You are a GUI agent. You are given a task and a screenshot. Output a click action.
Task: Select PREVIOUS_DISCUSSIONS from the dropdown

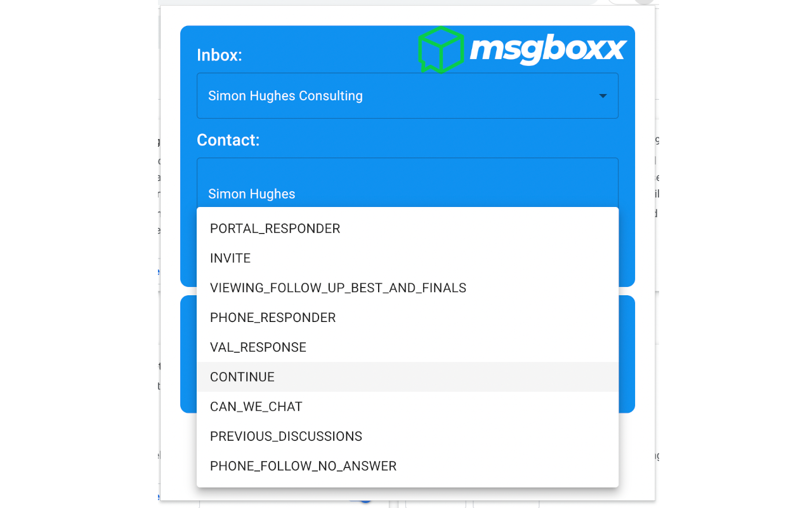click(286, 436)
